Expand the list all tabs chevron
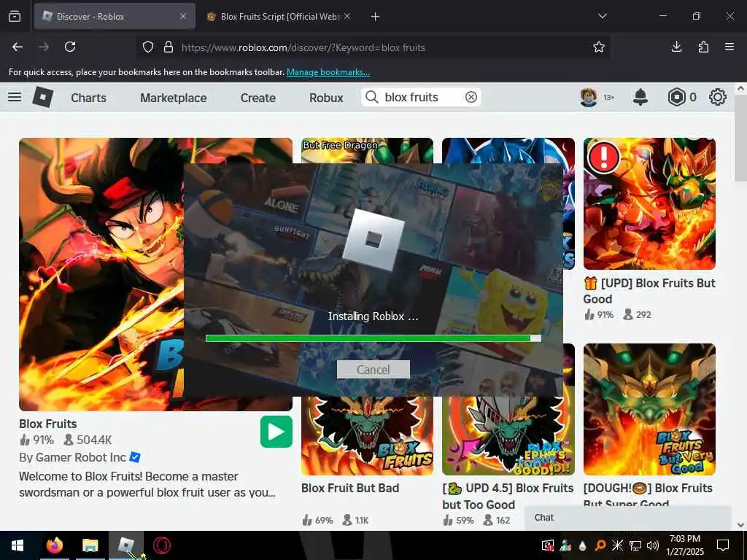 tap(602, 16)
